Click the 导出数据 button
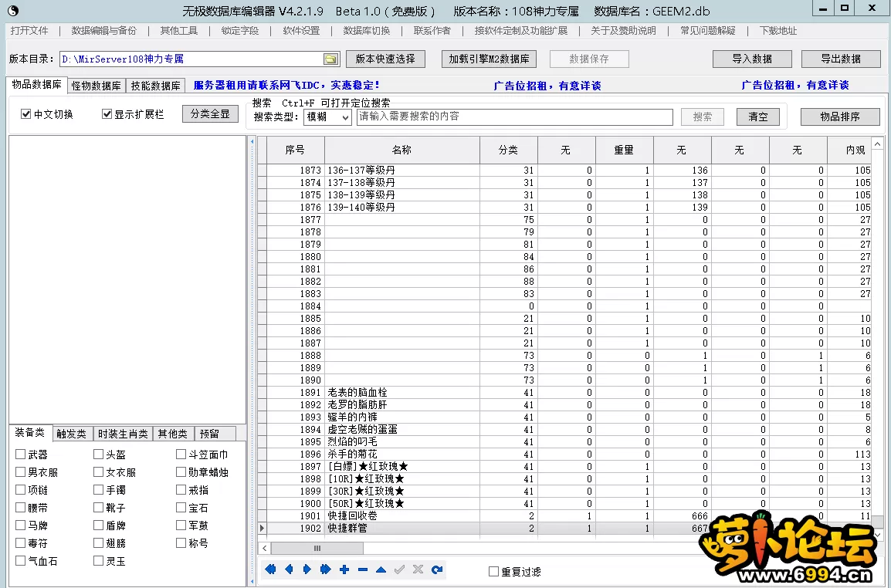This screenshot has width=891, height=588. pos(841,59)
